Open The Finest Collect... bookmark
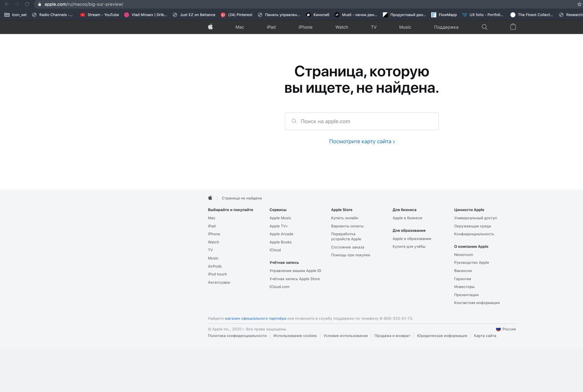The image size is (583, 392). click(532, 15)
